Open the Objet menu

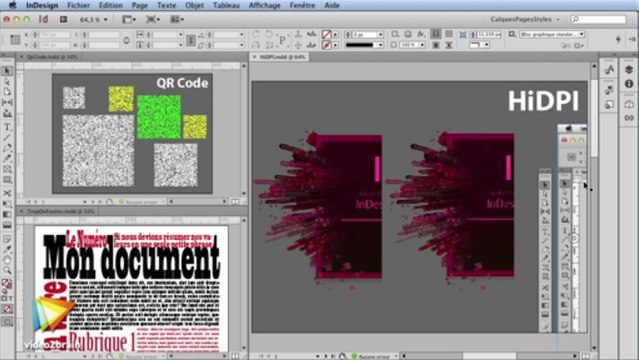tap(194, 5)
